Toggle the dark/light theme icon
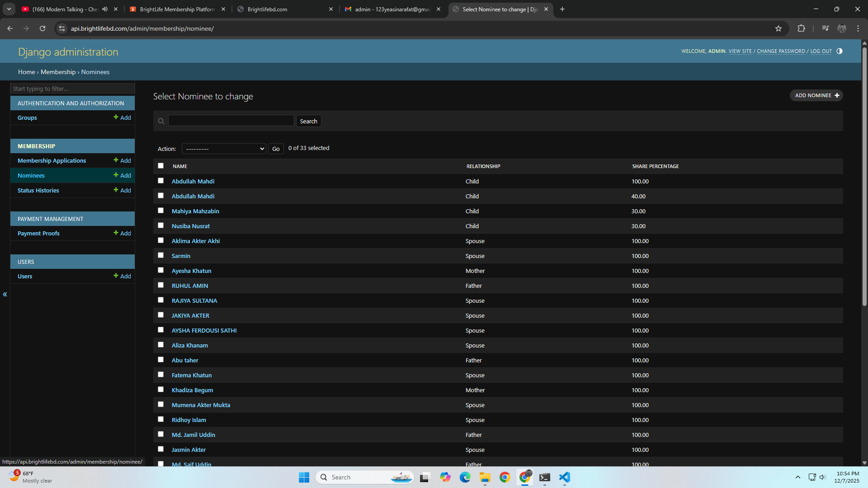 pyautogui.click(x=840, y=51)
